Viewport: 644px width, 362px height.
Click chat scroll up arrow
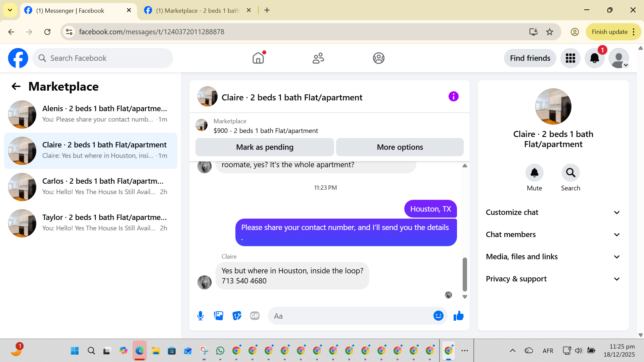465,166
